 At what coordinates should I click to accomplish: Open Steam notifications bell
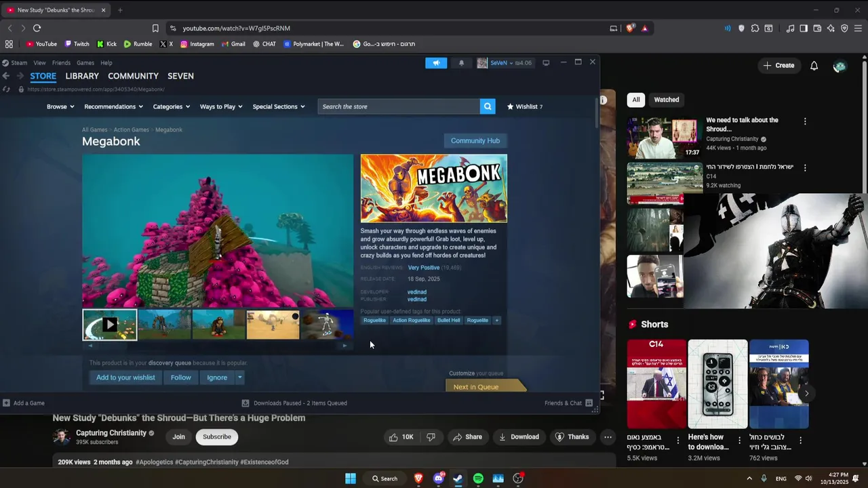461,62
